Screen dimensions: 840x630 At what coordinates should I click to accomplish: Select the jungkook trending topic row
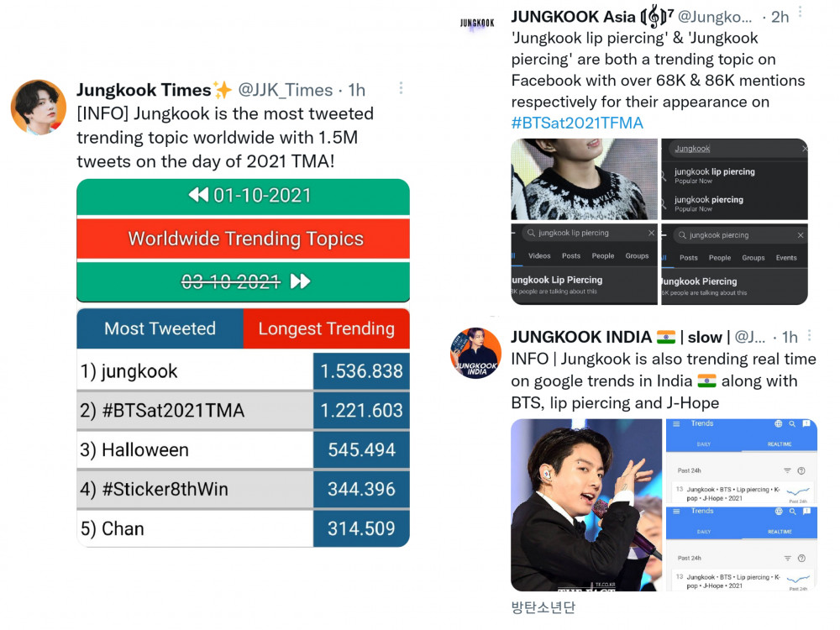click(x=244, y=371)
